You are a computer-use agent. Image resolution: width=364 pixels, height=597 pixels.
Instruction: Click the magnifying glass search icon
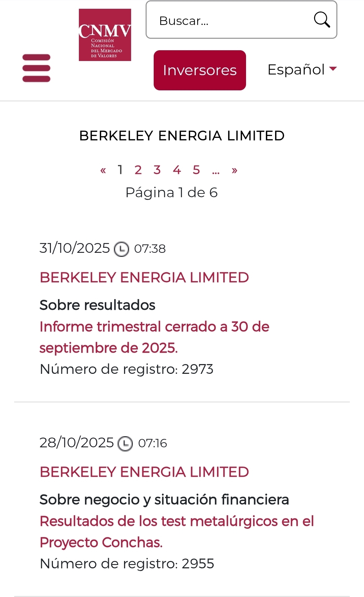[322, 20]
